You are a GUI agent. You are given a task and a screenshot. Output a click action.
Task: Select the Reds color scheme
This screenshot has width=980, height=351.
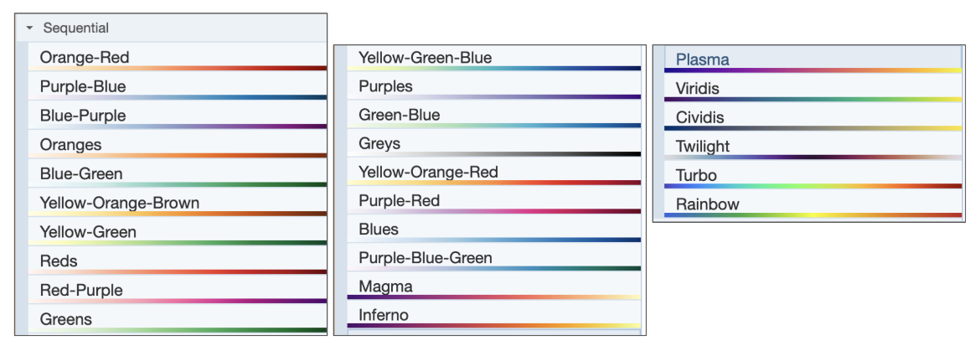click(x=59, y=261)
